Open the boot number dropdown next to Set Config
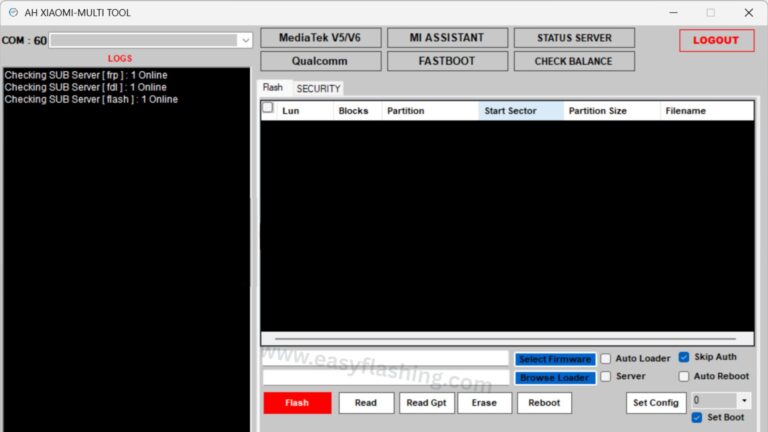Viewport: 768px width, 432px height. point(743,401)
